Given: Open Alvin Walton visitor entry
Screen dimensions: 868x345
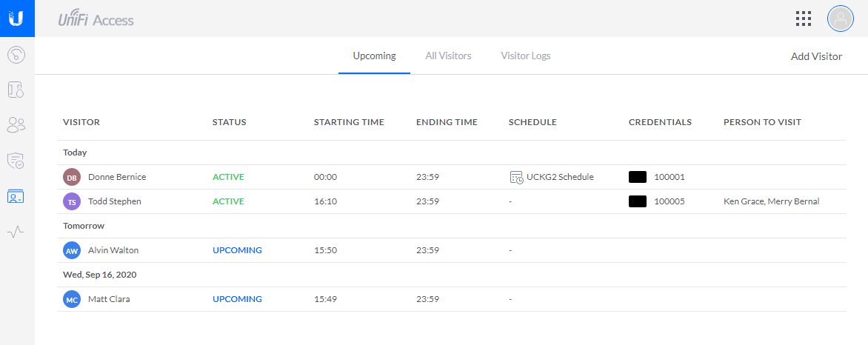Looking at the screenshot, I should (x=452, y=250).
